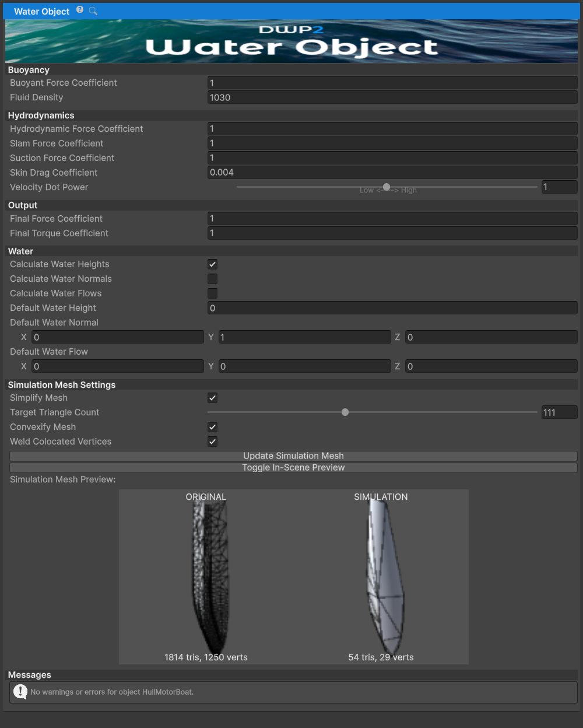Click the Skin Drag Coefficient field

pos(392,173)
